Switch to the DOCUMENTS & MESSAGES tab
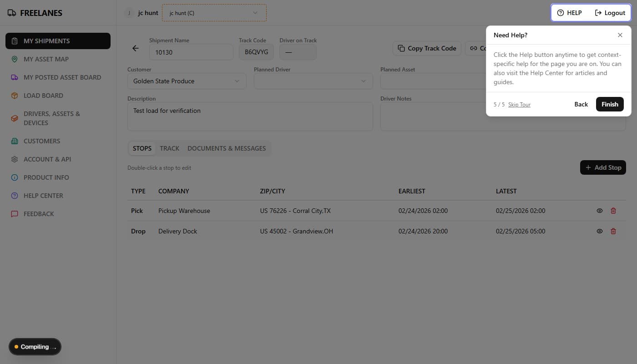 (x=227, y=148)
